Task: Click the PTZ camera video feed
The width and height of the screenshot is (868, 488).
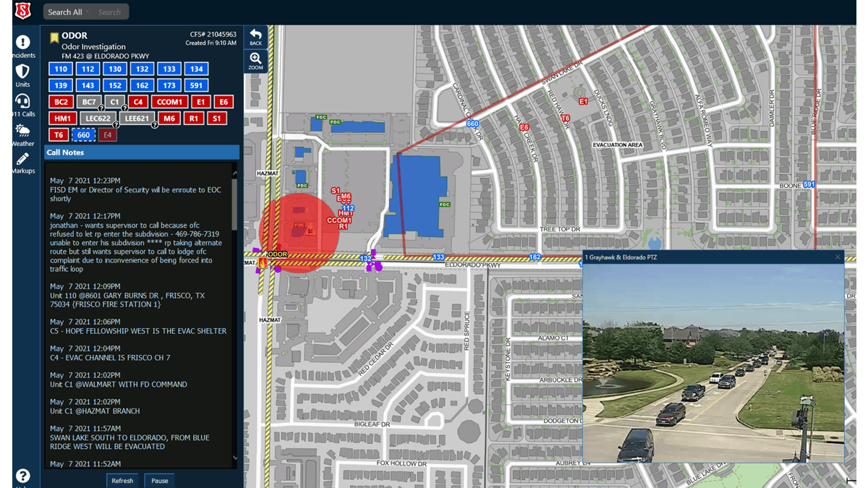Action: click(x=713, y=362)
